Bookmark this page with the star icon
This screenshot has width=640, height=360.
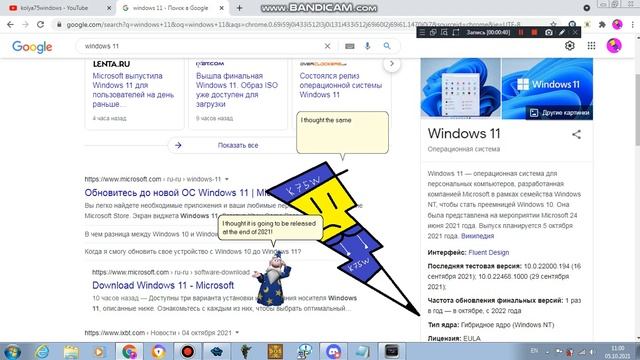point(553,24)
